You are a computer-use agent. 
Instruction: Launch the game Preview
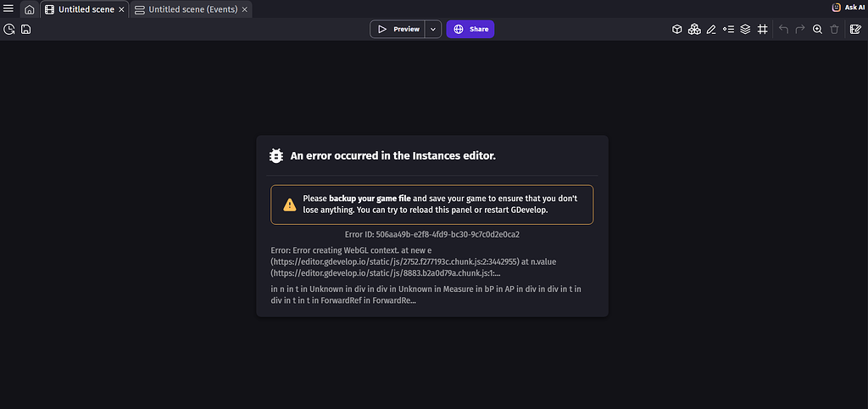coord(398,30)
